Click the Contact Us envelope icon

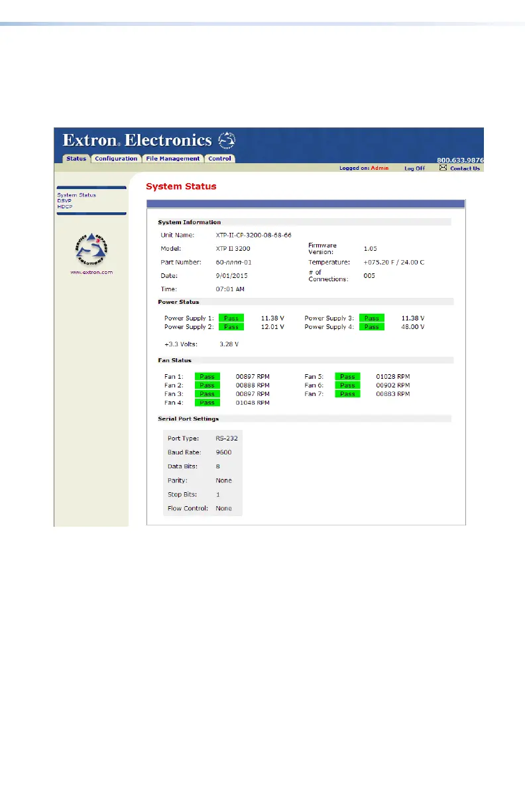tap(443, 168)
